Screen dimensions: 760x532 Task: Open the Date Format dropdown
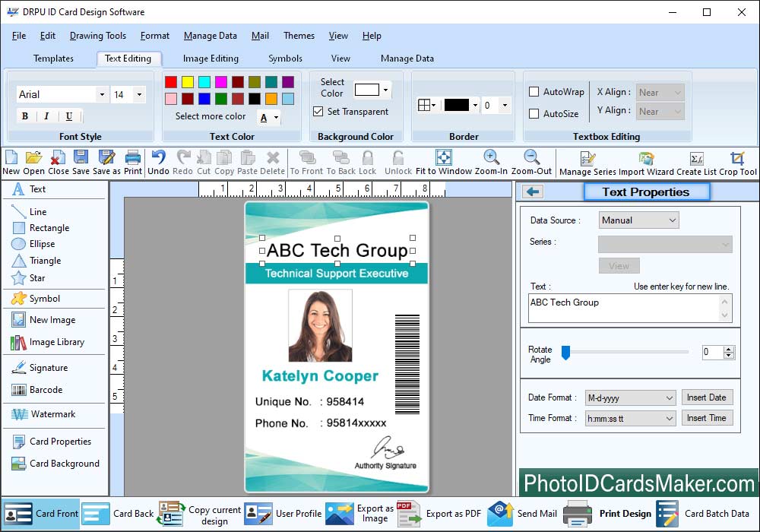(631, 397)
